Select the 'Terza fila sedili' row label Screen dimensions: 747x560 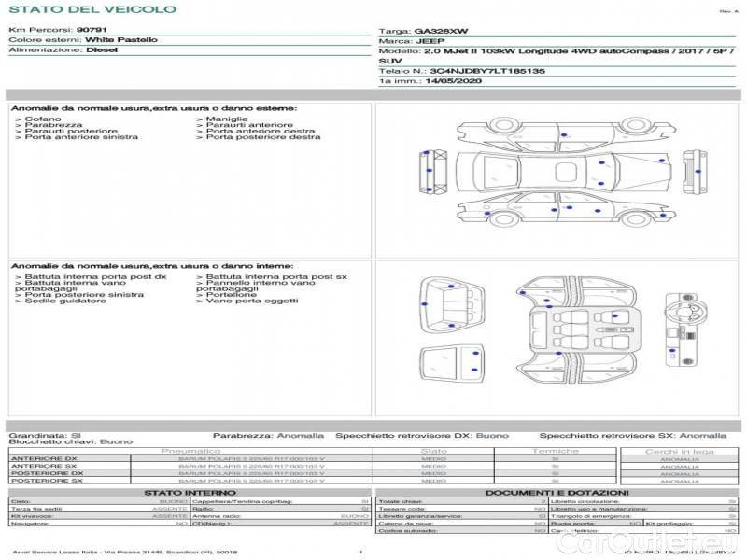(37, 509)
